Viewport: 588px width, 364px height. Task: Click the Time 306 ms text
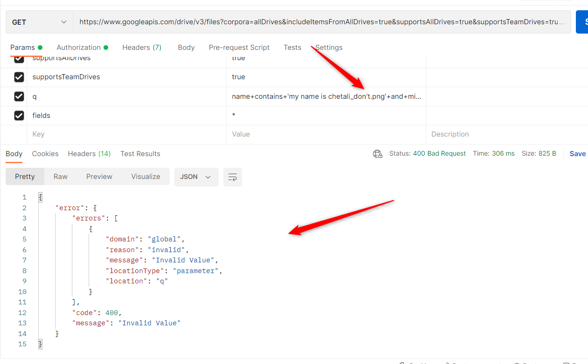494,153
